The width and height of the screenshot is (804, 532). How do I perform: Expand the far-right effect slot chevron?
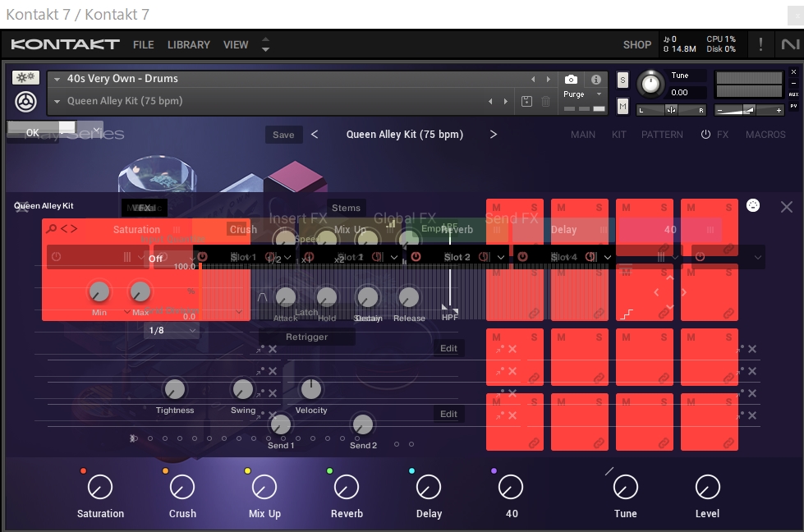pos(758,257)
